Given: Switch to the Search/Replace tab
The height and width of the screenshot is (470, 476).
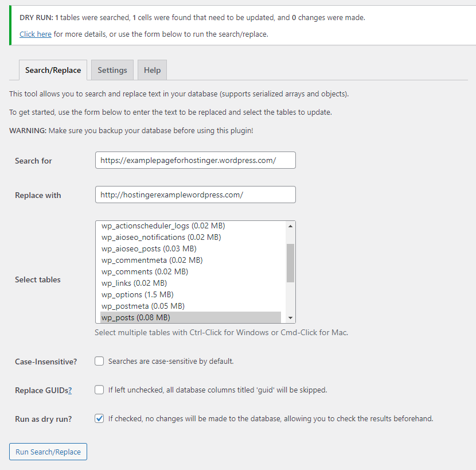Looking at the screenshot, I should (53, 70).
